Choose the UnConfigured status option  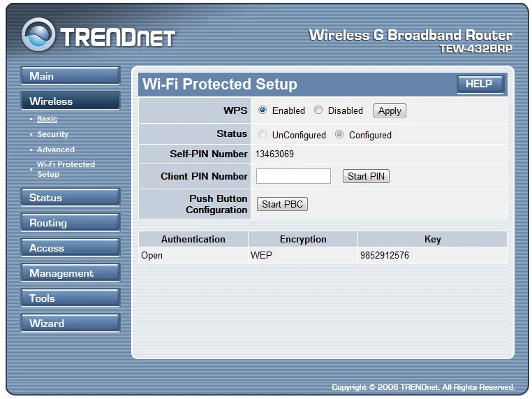tap(263, 135)
